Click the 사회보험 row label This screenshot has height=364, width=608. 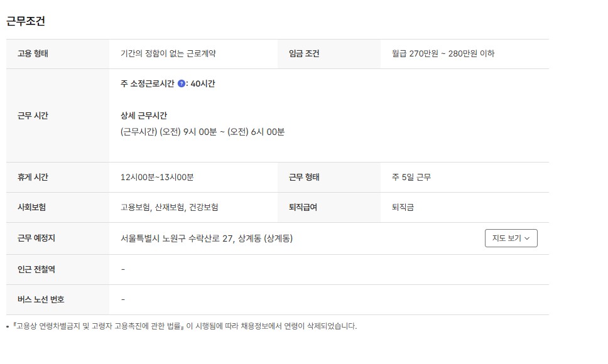pyautogui.click(x=33, y=207)
